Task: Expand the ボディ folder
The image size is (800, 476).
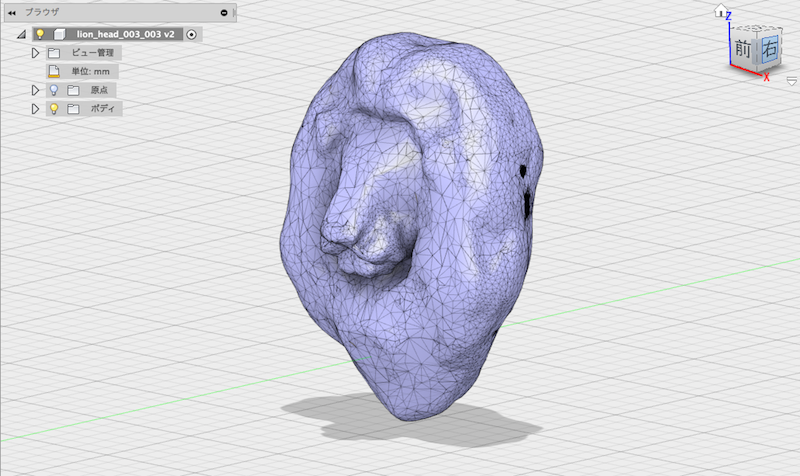Action: 35,109
